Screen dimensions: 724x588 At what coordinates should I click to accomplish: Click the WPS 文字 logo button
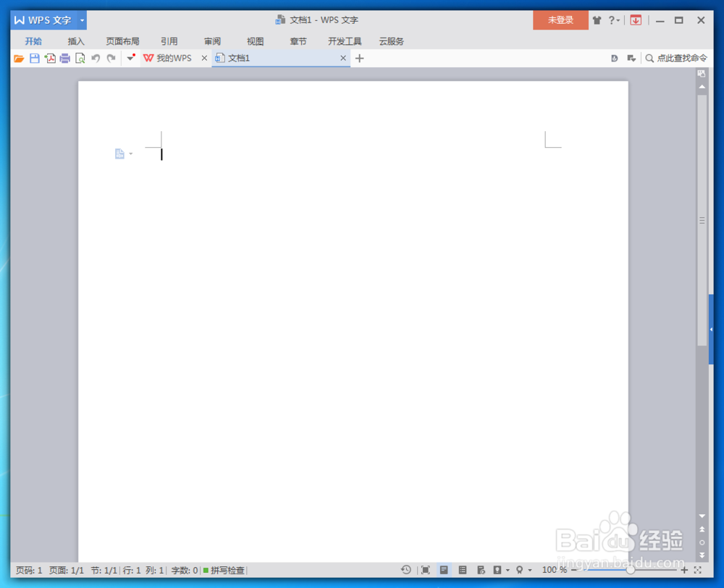[x=43, y=20]
